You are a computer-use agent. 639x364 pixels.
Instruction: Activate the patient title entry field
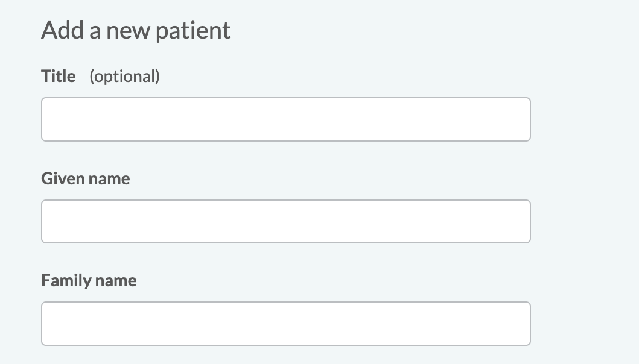click(286, 119)
